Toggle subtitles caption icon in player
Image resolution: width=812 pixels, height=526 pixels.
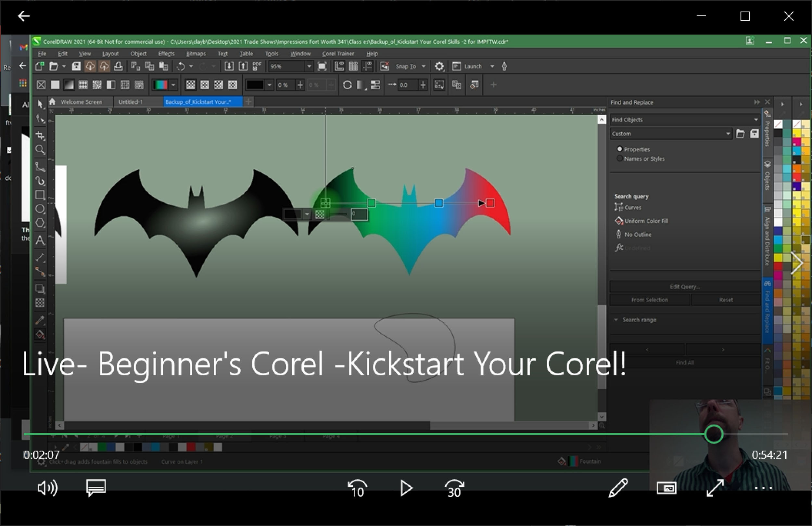pos(96,487)
